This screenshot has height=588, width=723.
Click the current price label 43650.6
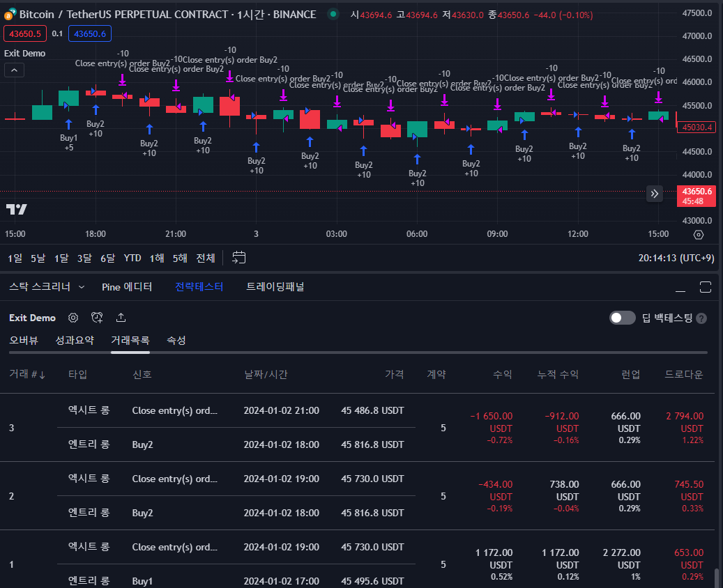(x=697, y=196)
